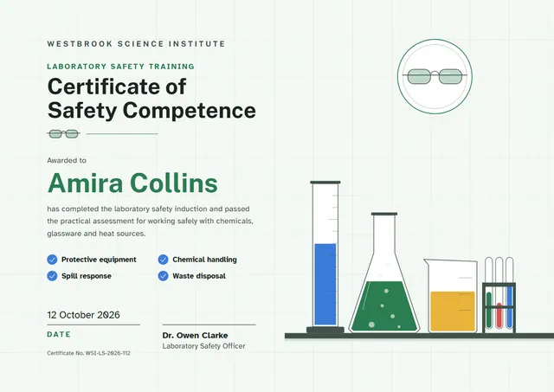The width and height of the screenshot is (554, 392).
Task: Click the small goggles icon below title
Action: [x=63, y=134]
